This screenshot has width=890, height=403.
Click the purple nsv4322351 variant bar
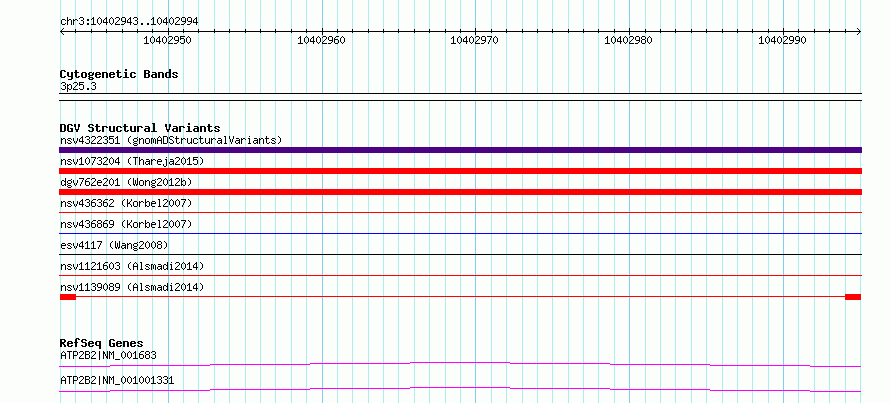click(x=460, y=150)
